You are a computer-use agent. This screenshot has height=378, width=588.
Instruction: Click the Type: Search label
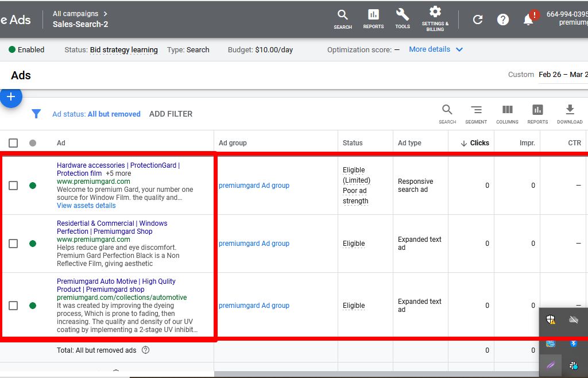(188, 50)
